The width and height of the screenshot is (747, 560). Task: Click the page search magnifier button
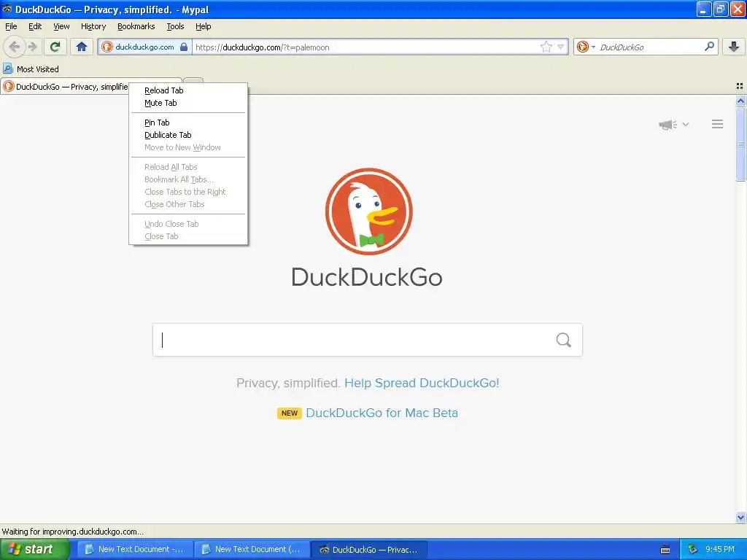564,340
